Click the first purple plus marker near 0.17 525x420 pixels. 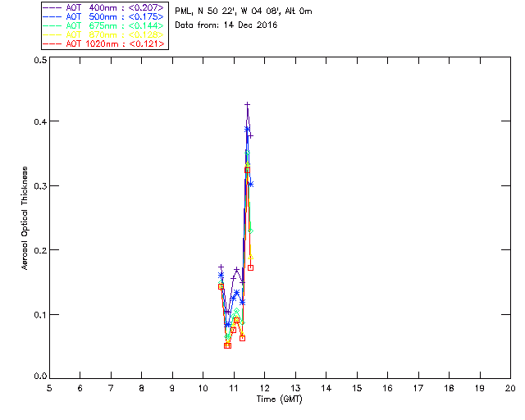[221, 267]
